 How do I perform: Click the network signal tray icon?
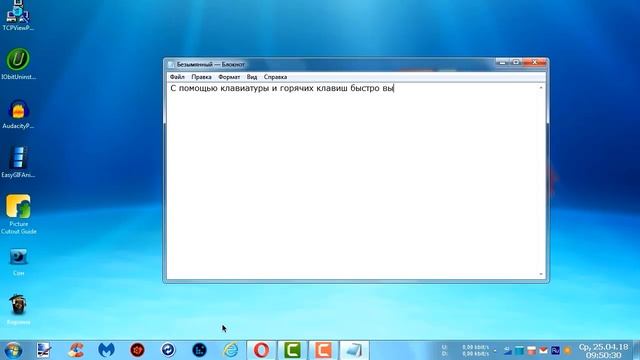click(507, 350)
